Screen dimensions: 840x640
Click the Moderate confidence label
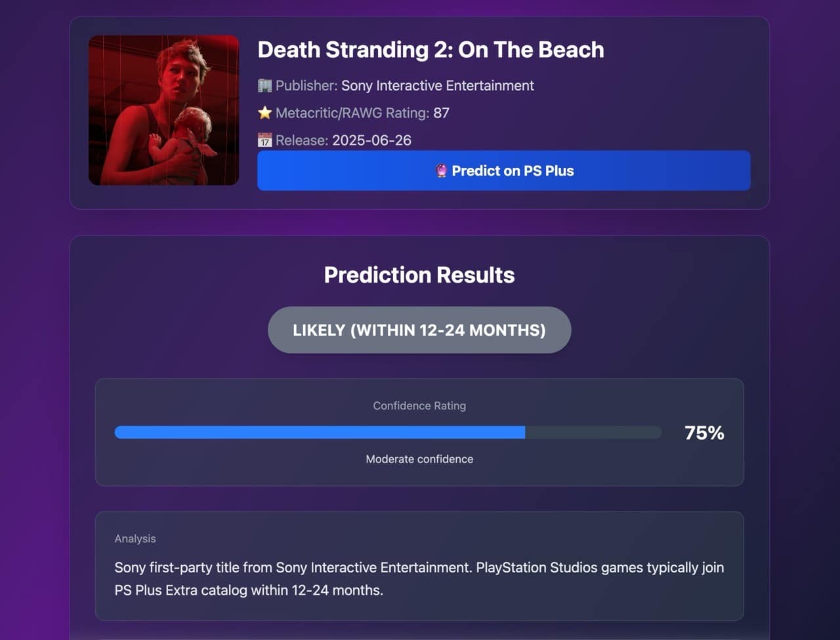click(419, 459)
